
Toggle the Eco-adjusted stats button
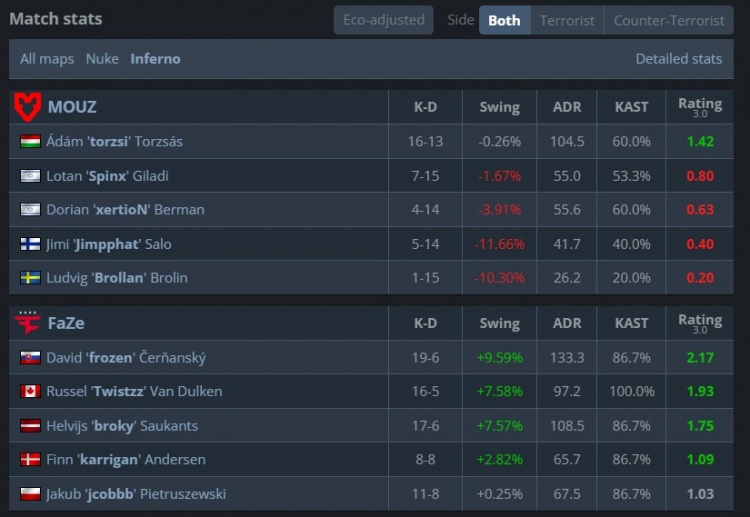[383, 20]
